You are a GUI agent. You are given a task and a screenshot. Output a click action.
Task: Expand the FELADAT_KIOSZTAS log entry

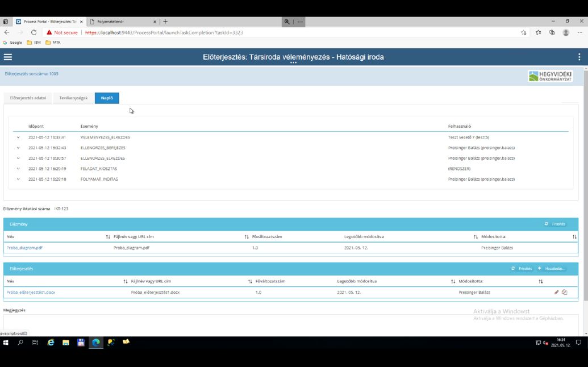(19, 169)
